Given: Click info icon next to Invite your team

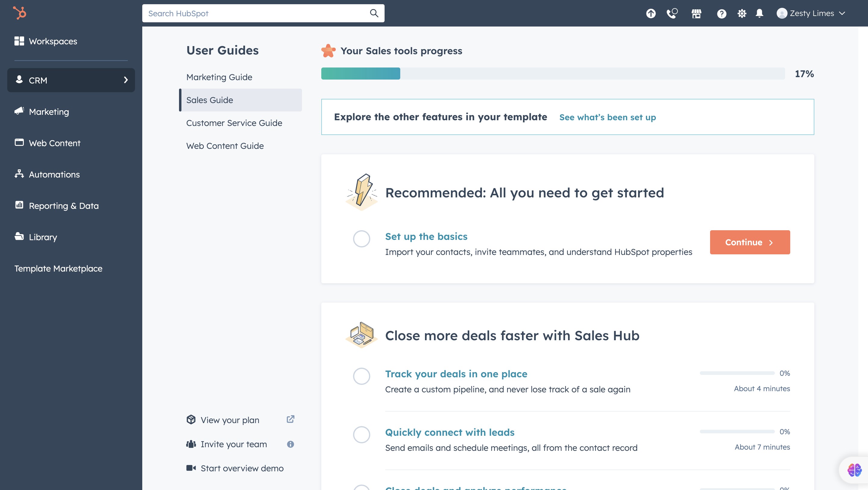Looking at the screenshot, I should coord(290,444).
